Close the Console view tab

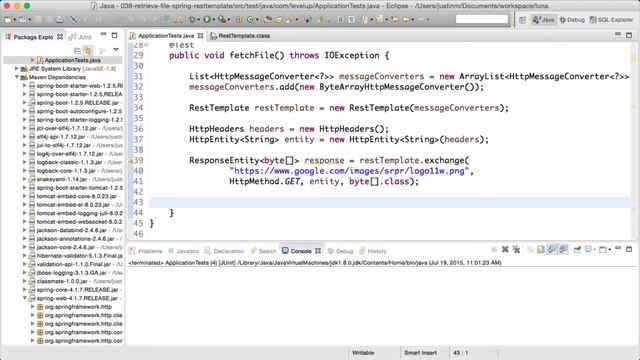[318, 251]
